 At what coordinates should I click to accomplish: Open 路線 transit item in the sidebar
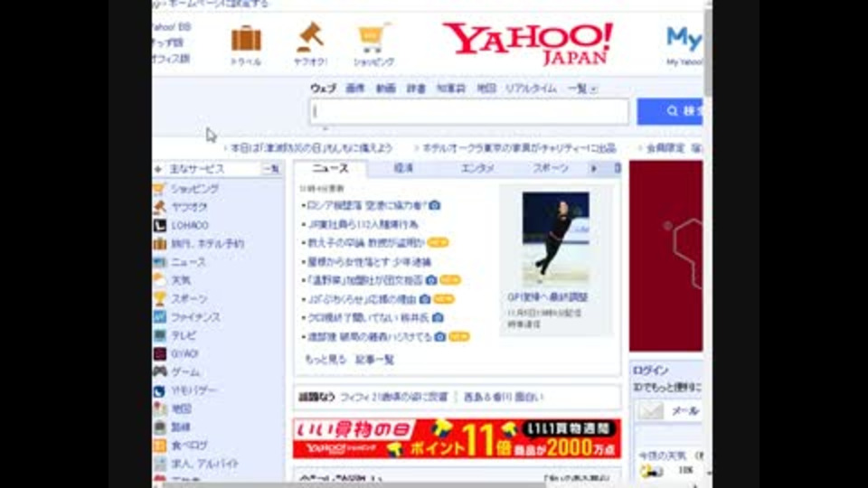181,427
